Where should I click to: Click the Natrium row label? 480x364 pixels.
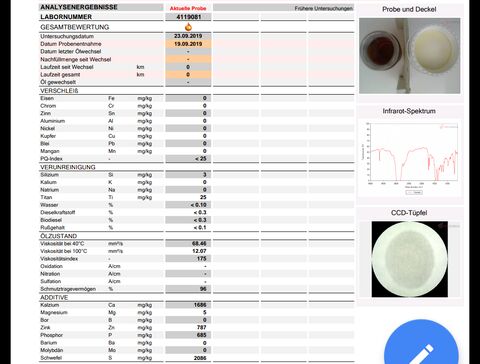point(49,190)
